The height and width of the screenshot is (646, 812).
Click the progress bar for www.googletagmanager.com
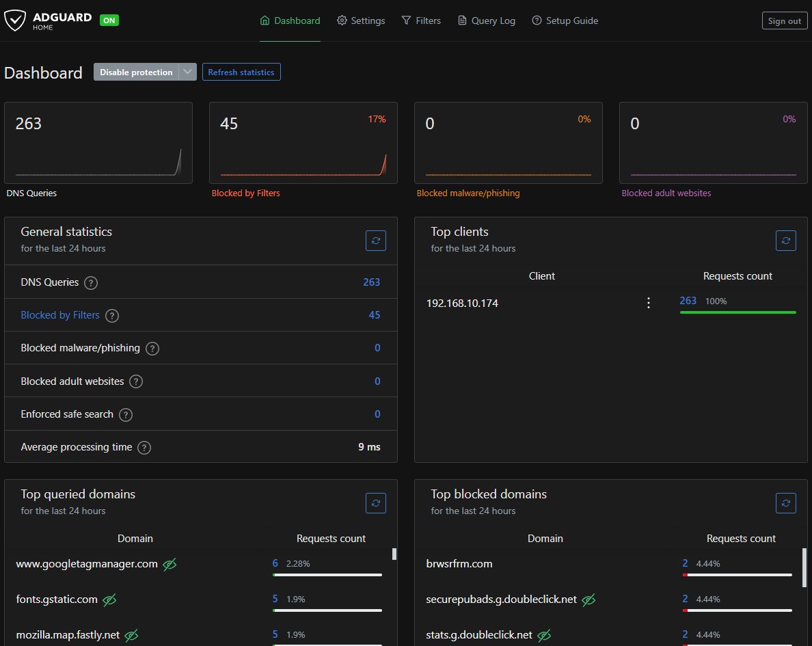pos(327,575)
